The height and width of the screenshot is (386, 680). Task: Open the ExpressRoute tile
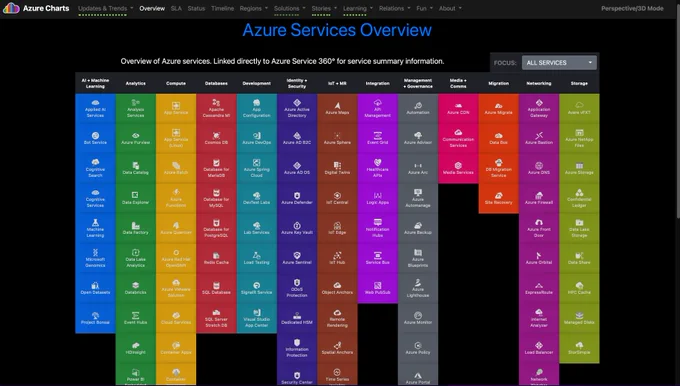[539, 288]
